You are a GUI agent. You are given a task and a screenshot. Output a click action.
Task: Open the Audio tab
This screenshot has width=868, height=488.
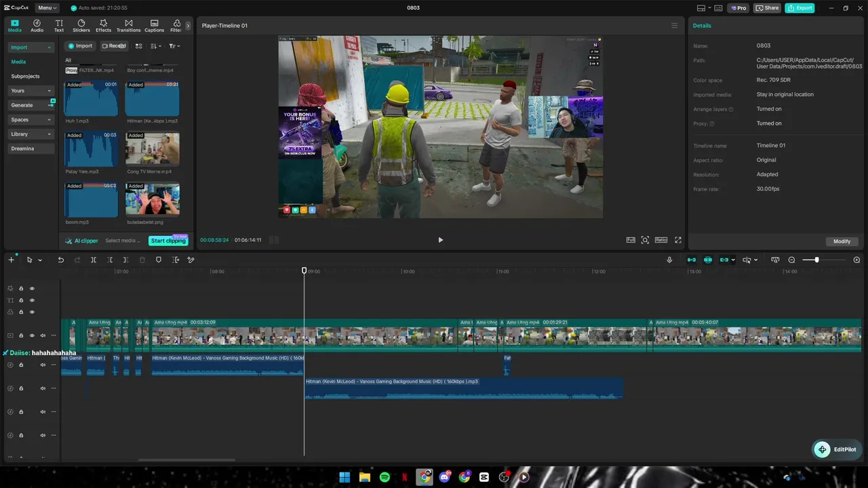37,26
